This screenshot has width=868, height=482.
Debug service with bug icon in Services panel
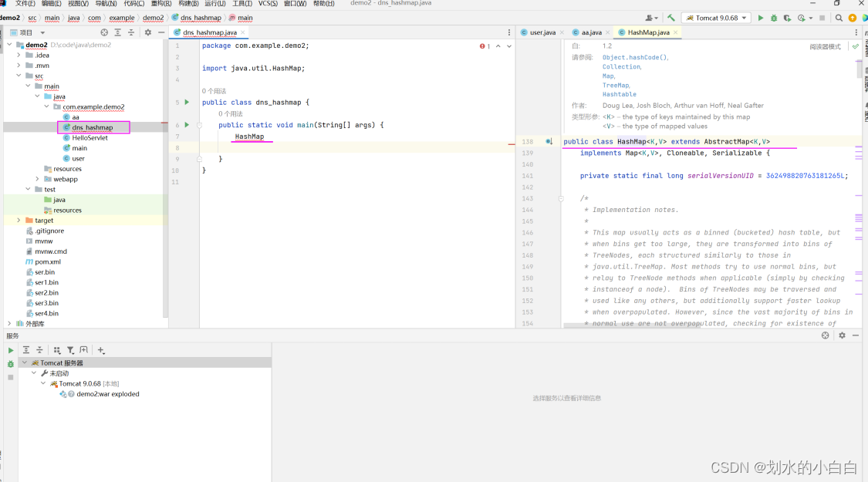11,364
